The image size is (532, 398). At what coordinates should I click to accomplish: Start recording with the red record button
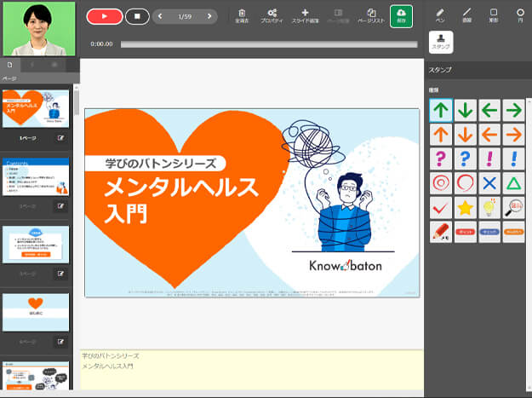coord(105,16)
